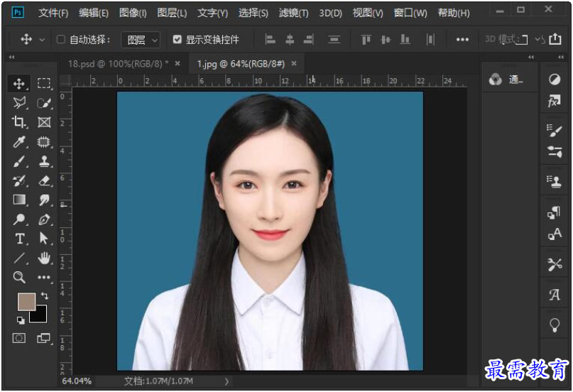Collapse the left toolbox double arrows
573x392 pixels.
pos(11,57)
